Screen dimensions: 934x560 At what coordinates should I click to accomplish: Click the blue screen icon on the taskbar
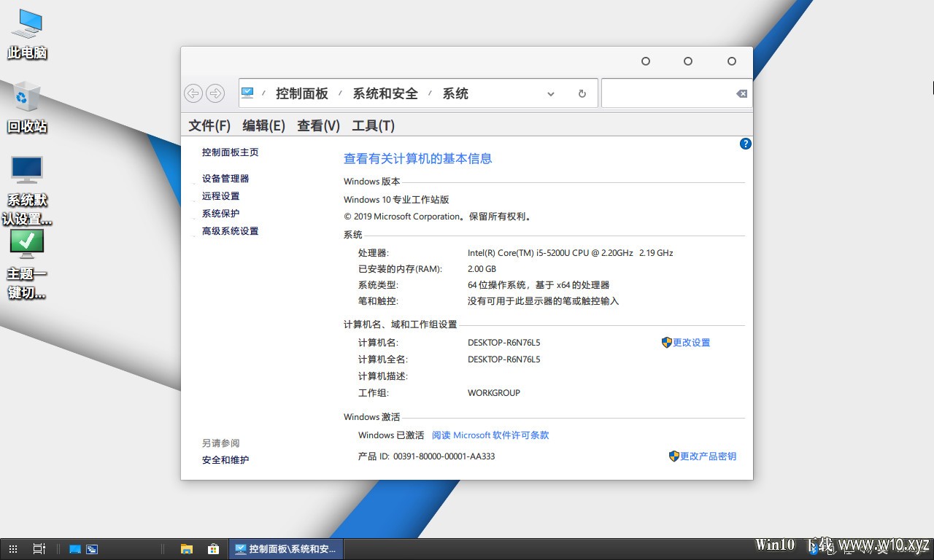click(74, 549)
